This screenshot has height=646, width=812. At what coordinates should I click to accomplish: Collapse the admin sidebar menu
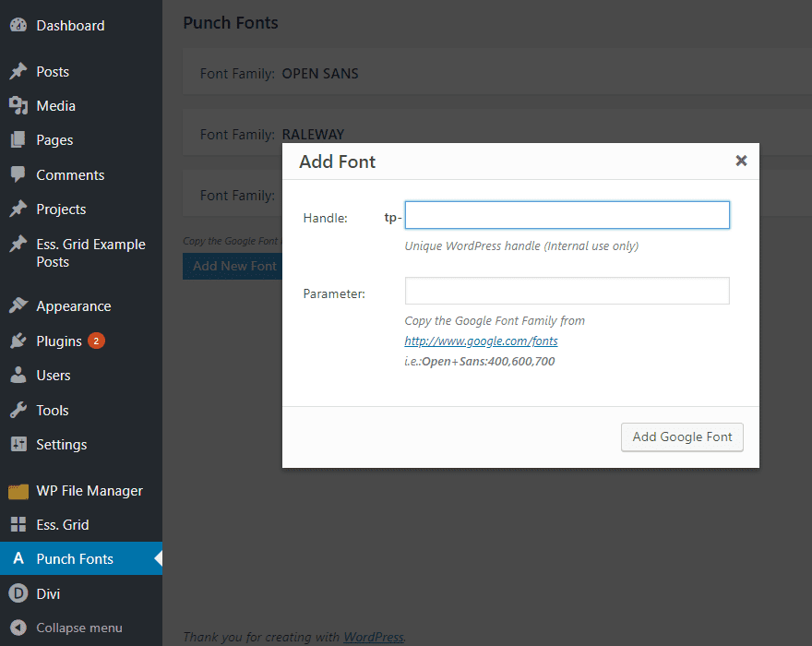coord(78,628)
